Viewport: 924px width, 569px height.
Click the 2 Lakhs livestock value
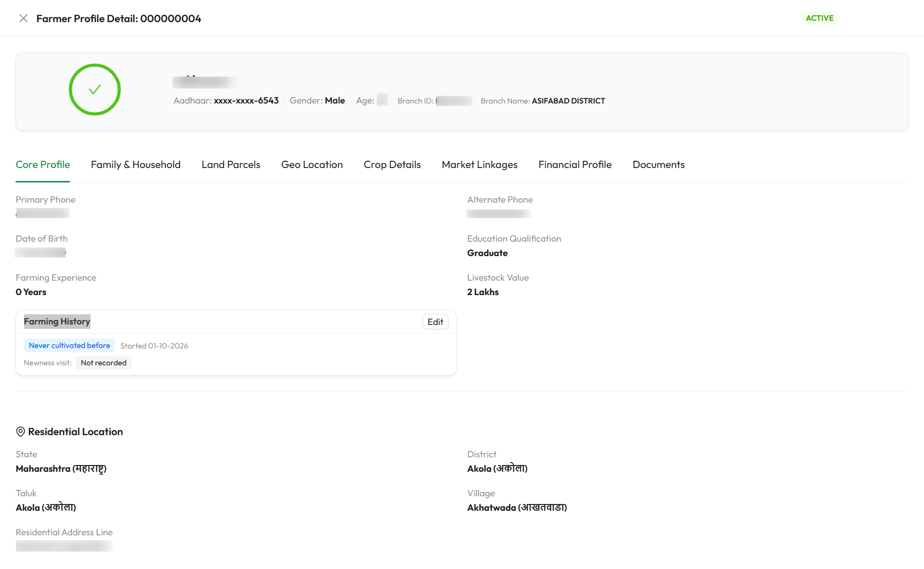pos(483,292)
